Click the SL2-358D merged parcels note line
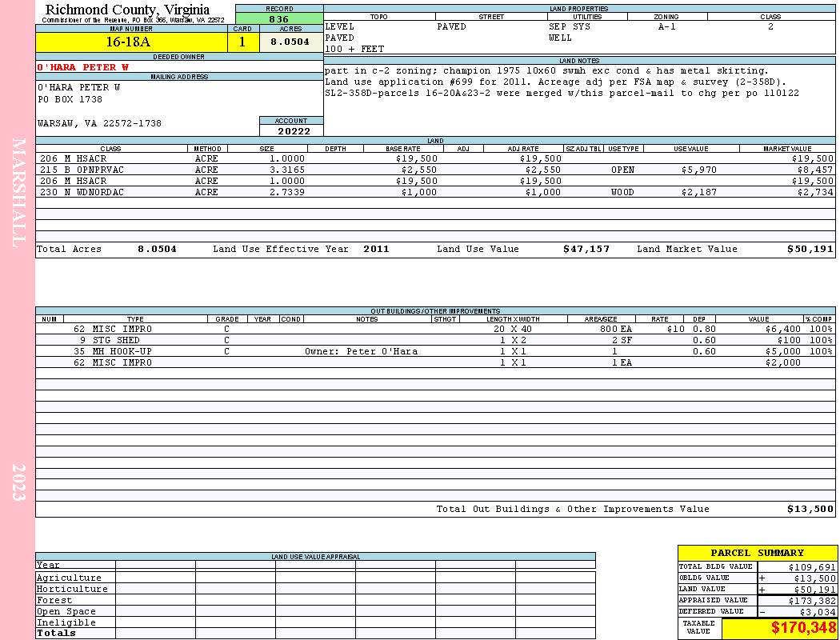Viewport: 840px width, 640px height. 562,93
